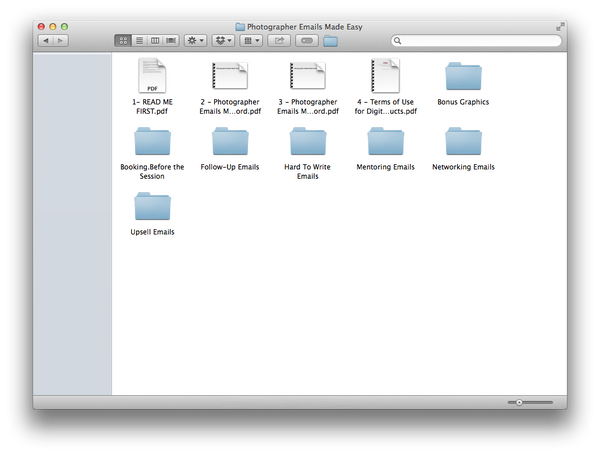
Task: Minimize window with the yellow button
Action: [x=53, y=26]
